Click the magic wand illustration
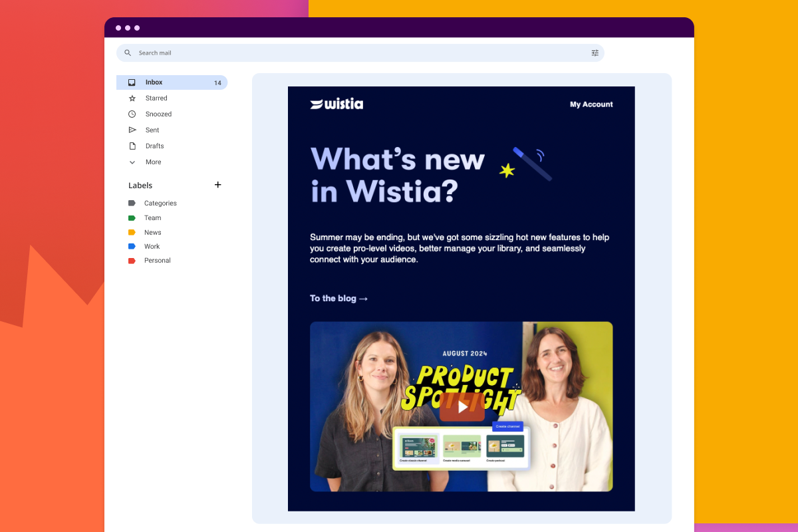The height and width of the screenshot is (532, 798). coord(526,164)
